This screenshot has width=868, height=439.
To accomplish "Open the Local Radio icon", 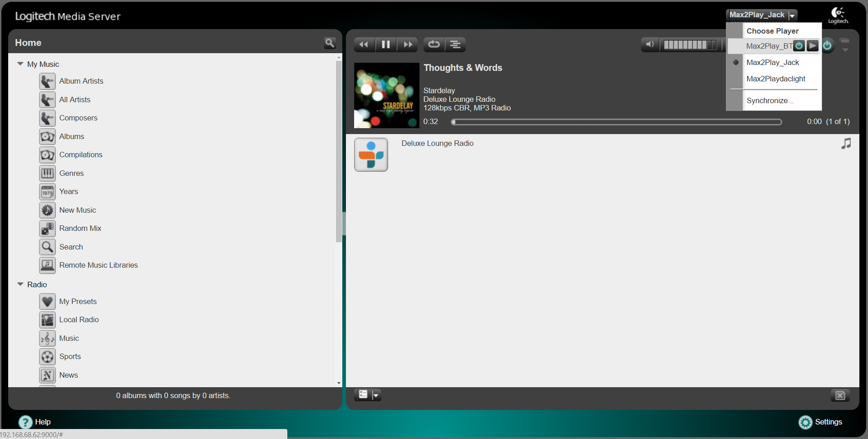I will point(47,320).
